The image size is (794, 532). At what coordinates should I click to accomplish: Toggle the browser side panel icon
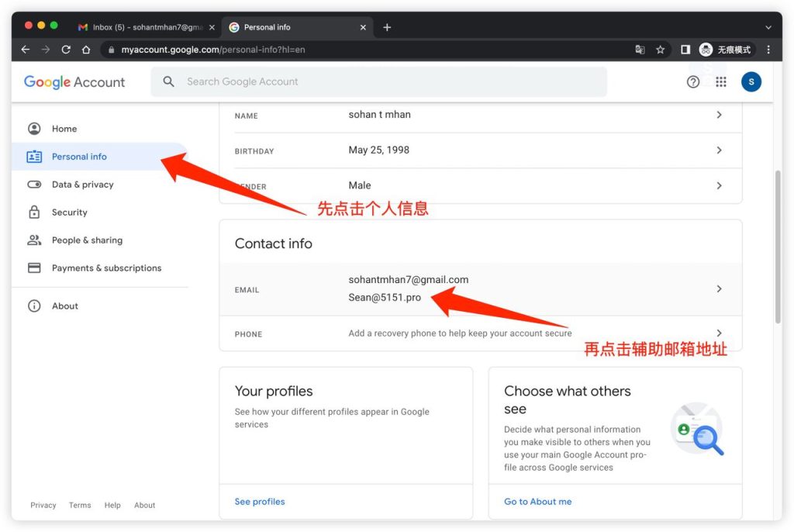(685, 50)
